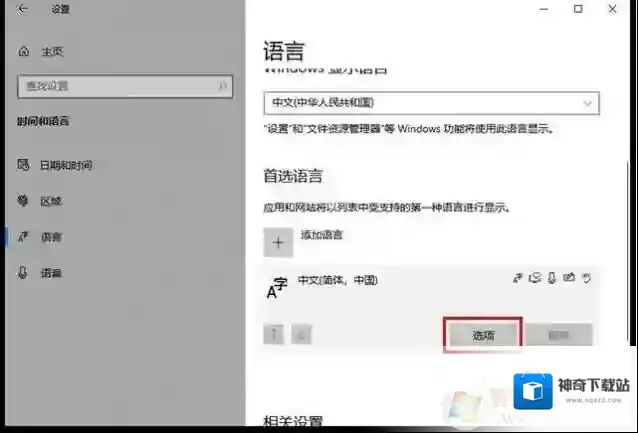This screenshot has height=433, width=638.
Task: Click speech recognition microphone on Chinese row
Action: click(x=553, y=279)
